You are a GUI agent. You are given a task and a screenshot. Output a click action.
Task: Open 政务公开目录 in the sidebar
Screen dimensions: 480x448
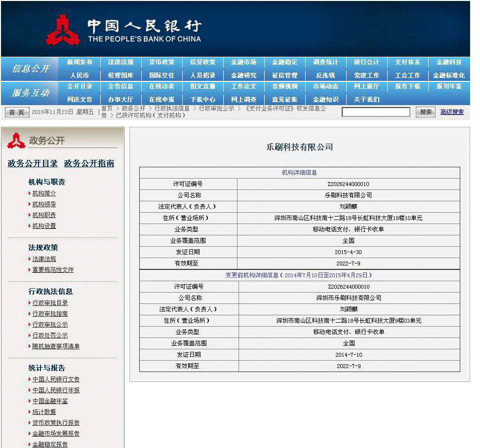(32, 163)
